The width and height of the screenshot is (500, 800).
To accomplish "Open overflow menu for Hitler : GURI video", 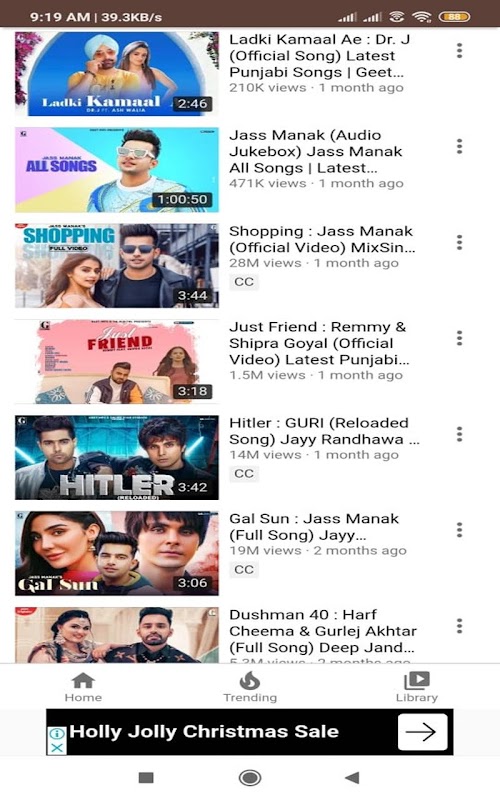I will coord(459,434).
